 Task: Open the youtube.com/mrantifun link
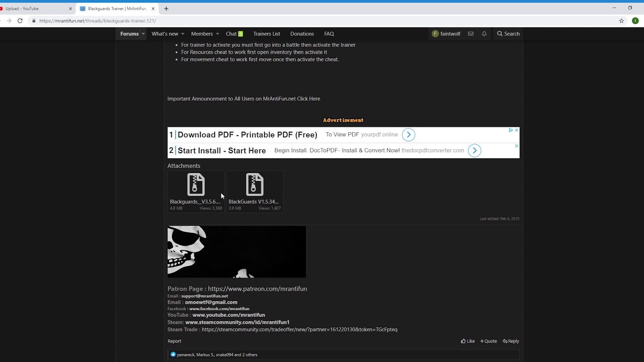point(228,315)
